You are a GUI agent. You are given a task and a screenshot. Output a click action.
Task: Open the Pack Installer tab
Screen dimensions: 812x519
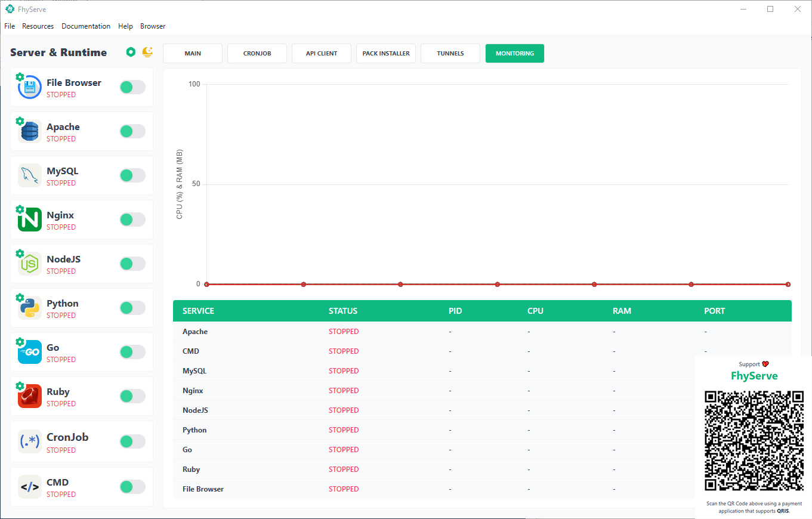tap(386, 53)
